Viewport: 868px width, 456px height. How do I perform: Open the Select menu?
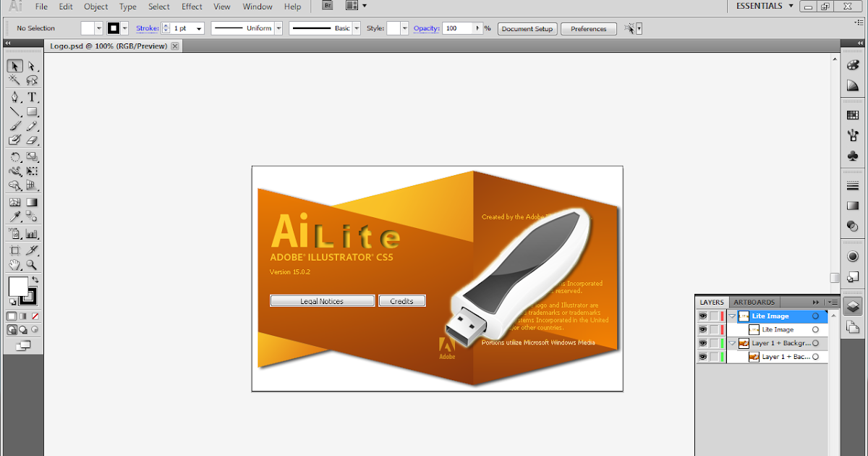click(x=158, y=7)
